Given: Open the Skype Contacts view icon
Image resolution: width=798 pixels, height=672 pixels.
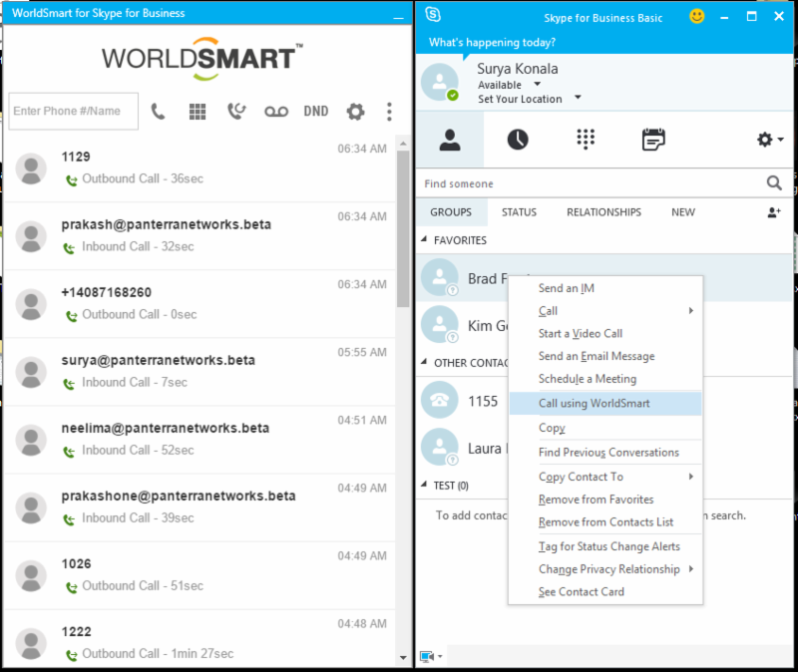Looking at the screenshot, I should (450, 140).
